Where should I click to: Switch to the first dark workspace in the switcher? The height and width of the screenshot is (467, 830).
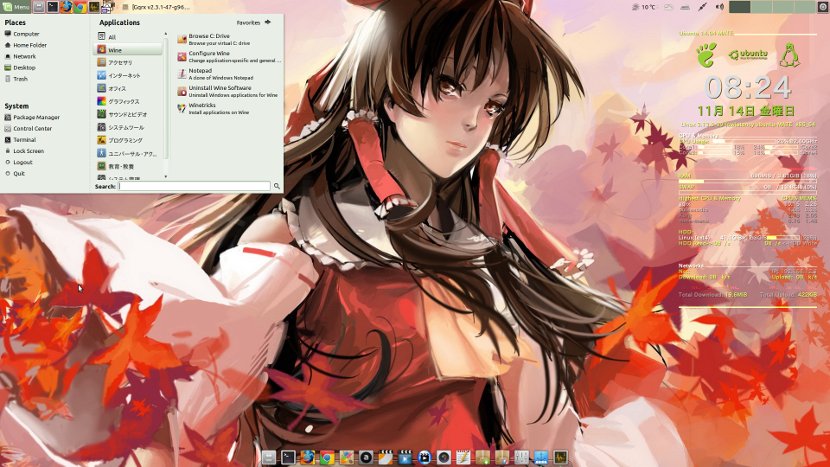(739, 7)
